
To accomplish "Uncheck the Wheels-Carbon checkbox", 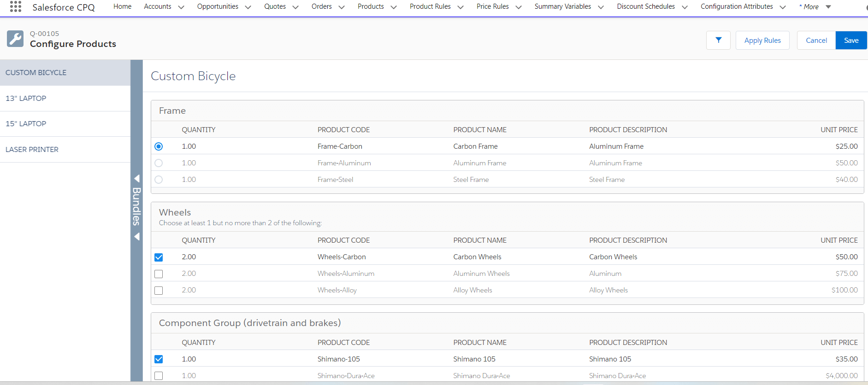I will 159,257.
